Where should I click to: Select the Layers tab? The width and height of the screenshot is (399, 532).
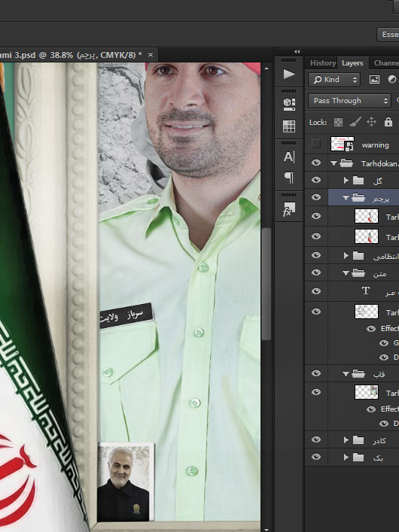[x=352, y=63]
